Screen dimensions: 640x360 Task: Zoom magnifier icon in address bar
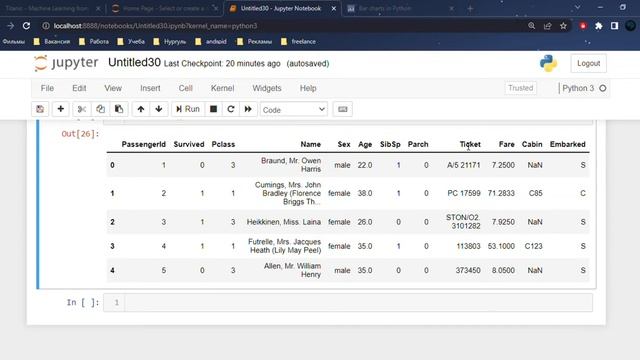[x=531, y=26]
